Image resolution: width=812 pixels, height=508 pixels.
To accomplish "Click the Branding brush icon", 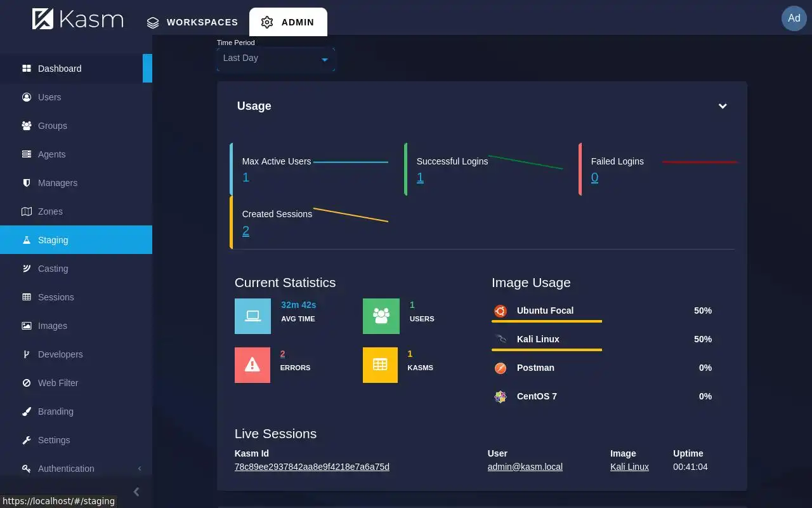I will 27,411.
